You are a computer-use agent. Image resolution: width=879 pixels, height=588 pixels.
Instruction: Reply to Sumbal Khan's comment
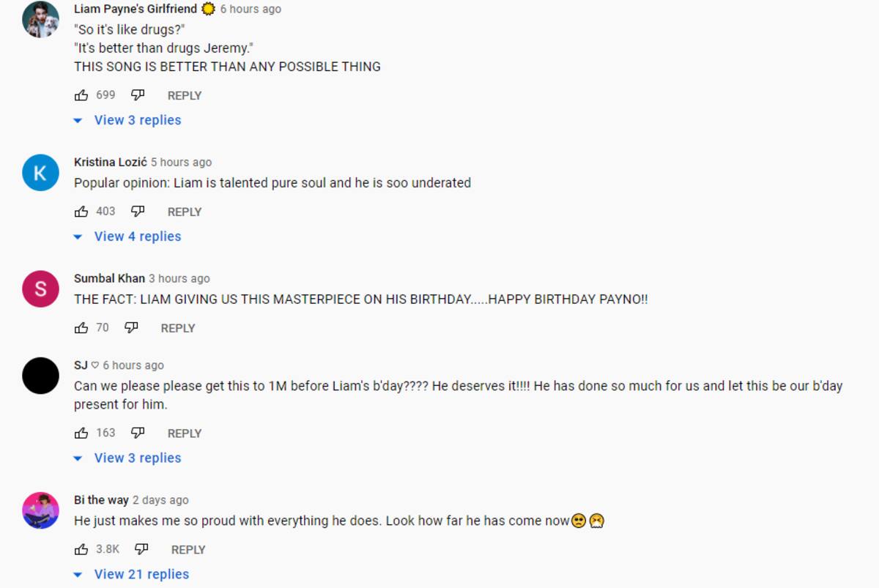point(178,328)
